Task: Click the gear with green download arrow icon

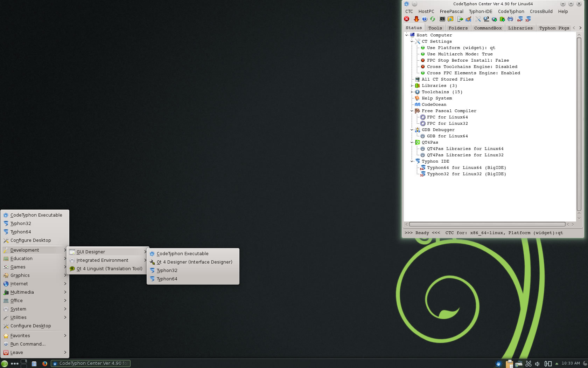Action: 494,19
